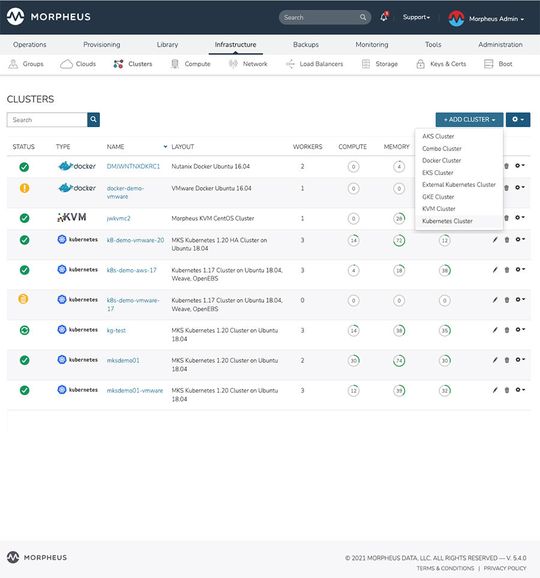Viewport: 540px width, 578px height.
Task: Open actions gear for mksdemo01-vmware row
Action: (520, 390)
